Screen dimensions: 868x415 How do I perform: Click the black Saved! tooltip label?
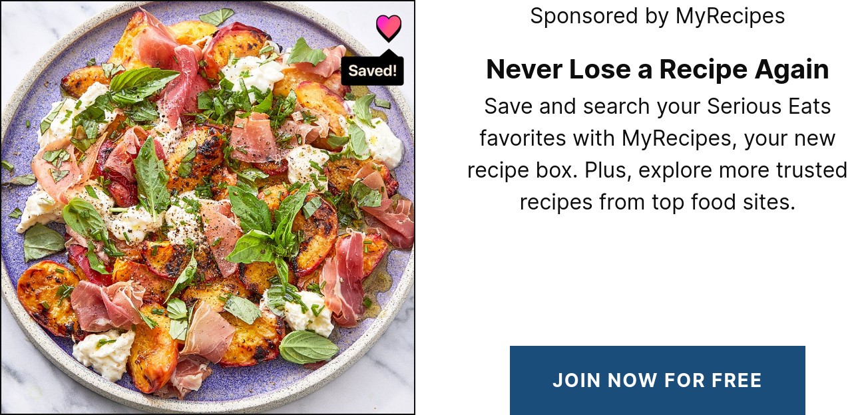pos(373,71)
